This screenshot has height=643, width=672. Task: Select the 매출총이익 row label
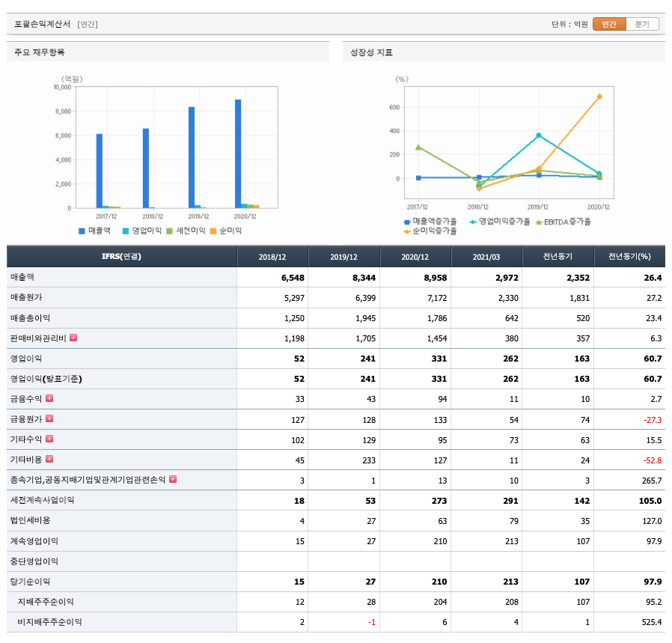30,317
